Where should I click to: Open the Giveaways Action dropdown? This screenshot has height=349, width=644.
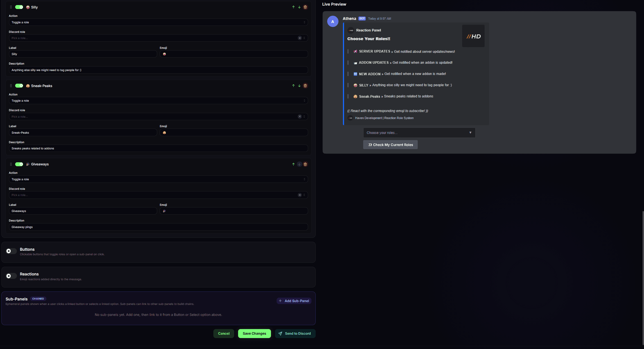coord(158,179)
